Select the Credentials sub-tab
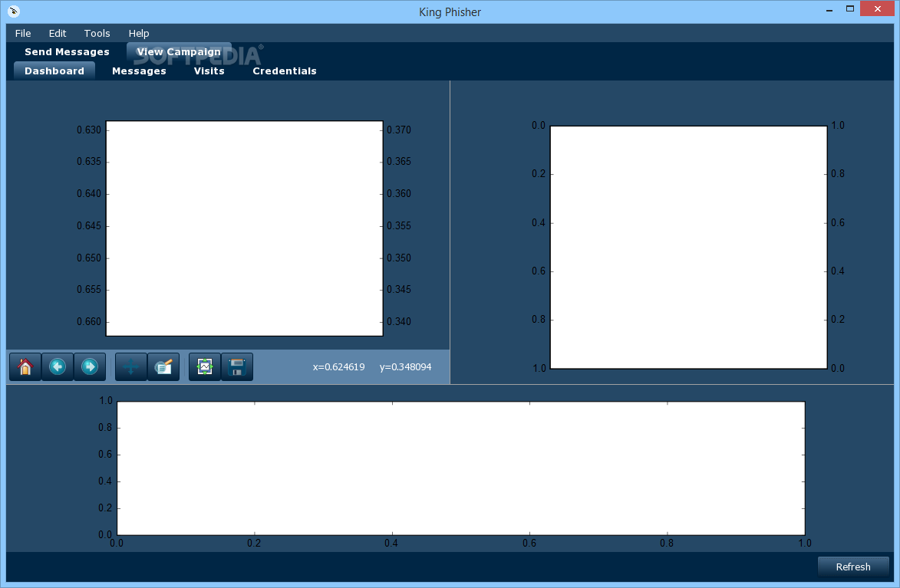Viewport: 900px width, 588px height. click(x=285, y=71)
